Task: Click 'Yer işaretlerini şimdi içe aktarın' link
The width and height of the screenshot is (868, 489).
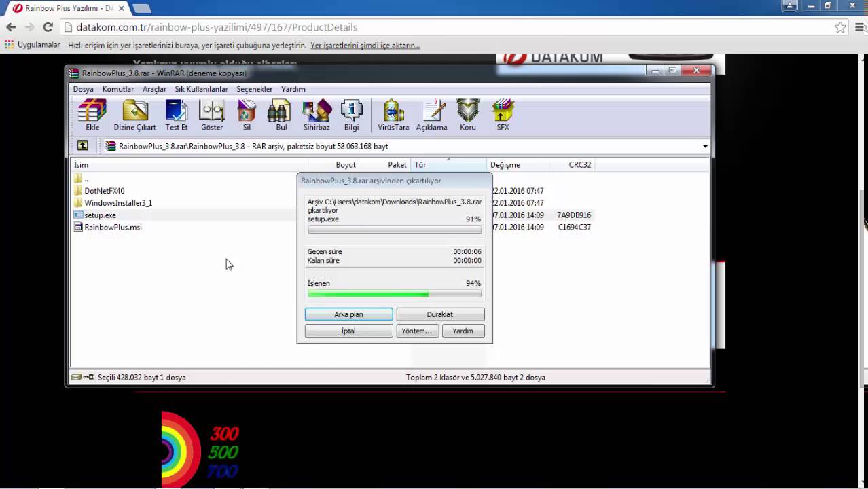Action: point(365,46)
